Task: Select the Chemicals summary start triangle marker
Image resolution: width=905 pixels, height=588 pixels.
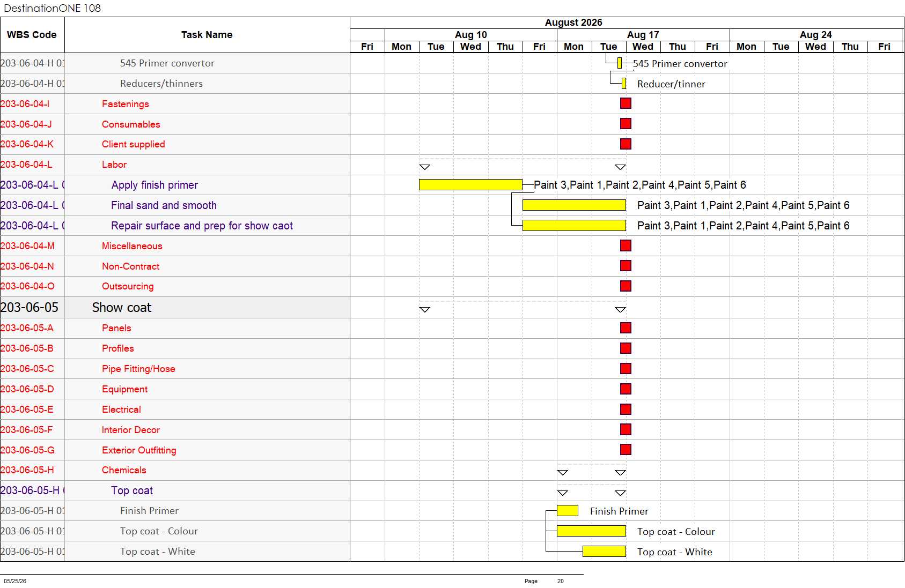Action: click(x=562, y=473)
